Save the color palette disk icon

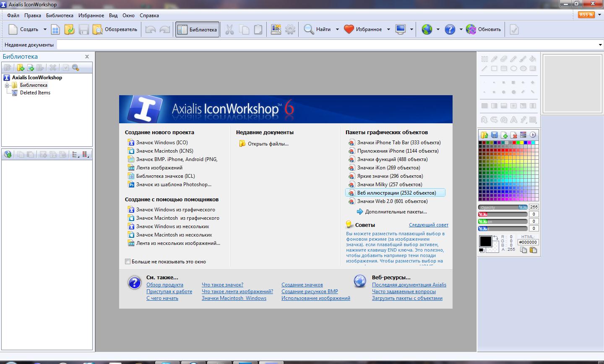(494, 135)
